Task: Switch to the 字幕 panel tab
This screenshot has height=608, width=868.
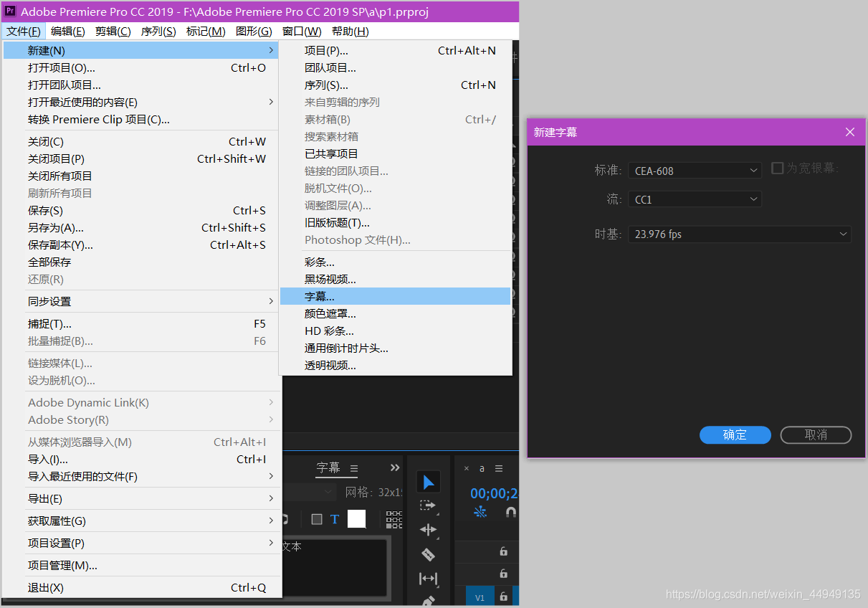Action: tap(328, 467)
